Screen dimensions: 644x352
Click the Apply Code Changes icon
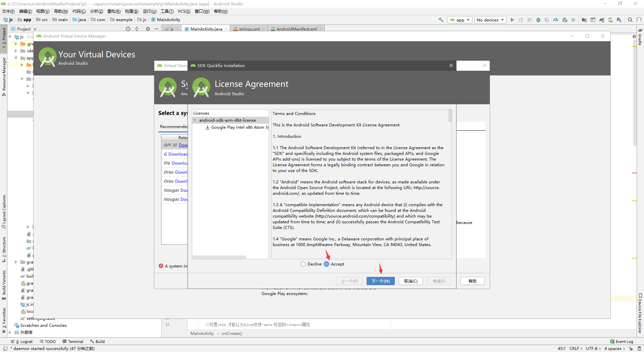(530, 20)
